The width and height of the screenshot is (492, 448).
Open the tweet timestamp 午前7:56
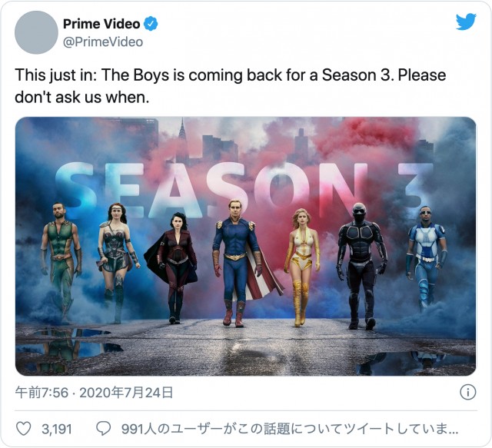tap(42, 393)
